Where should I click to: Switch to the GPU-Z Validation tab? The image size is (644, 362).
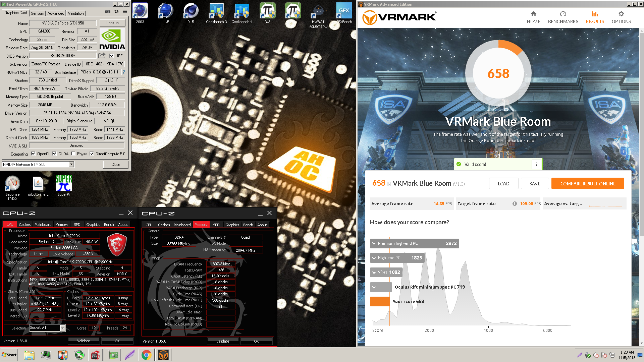pyautogui.click(x=76, y=13)
